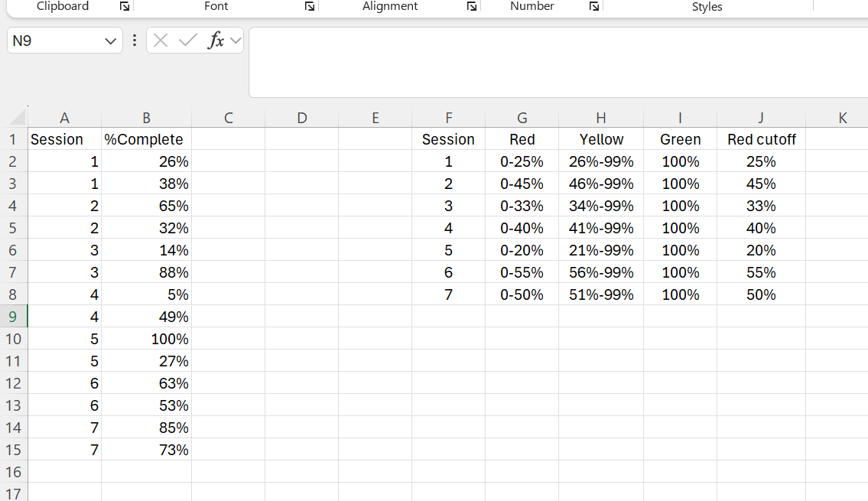This screenshot has width=868, height=501.
Task: Select cell with 73% complete
Action: [146, 450]
